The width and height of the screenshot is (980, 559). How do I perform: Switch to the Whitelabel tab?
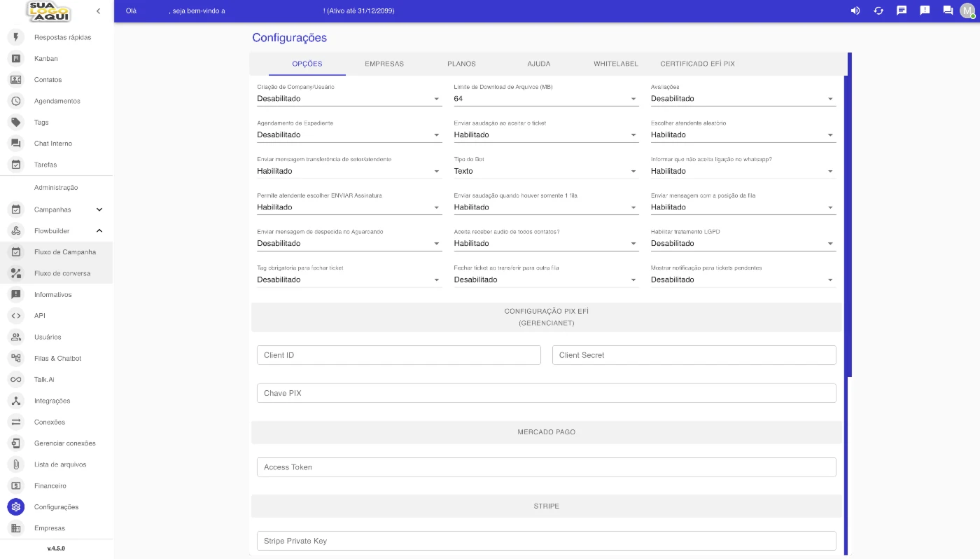(x=615, y=64)
